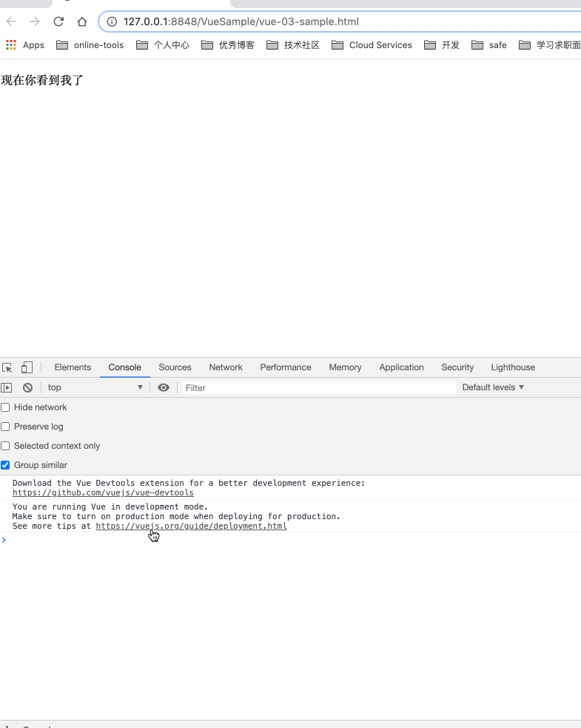Enable Selected context only checkbox

tap(5, 446)
